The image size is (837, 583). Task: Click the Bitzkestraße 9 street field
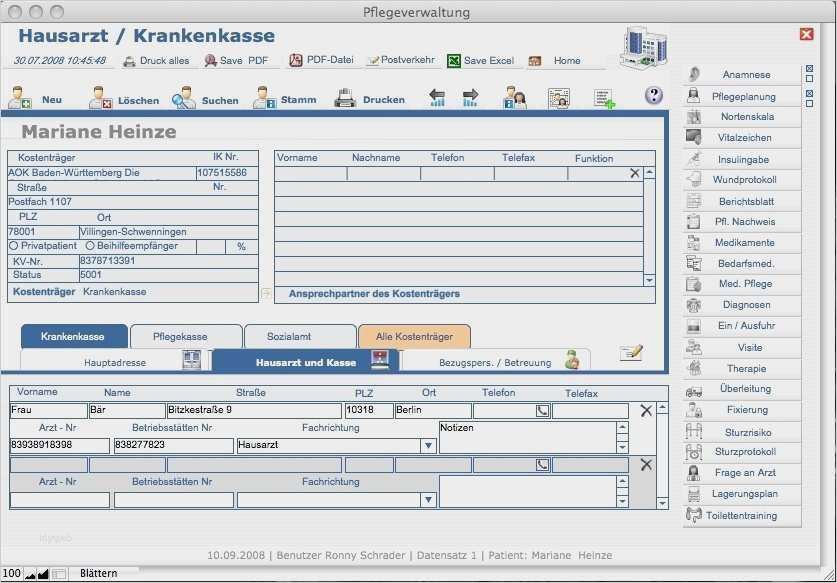tap(253, 410)
